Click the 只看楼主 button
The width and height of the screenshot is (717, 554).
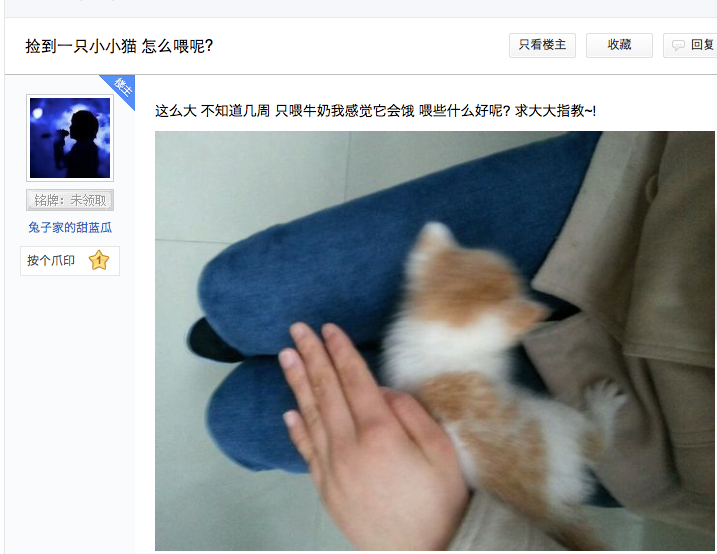542,45
